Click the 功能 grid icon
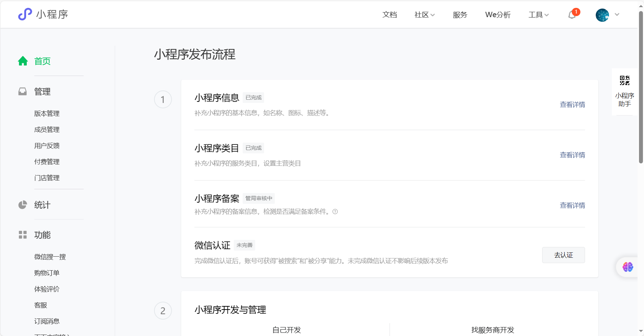Image resolution: width=644 pixels, height=336 pixels. pyautogui.click(x=23, y=235)
